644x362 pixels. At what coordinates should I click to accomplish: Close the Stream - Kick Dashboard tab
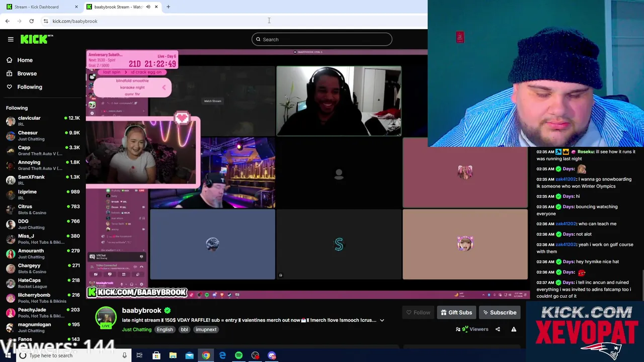(76, 7)
